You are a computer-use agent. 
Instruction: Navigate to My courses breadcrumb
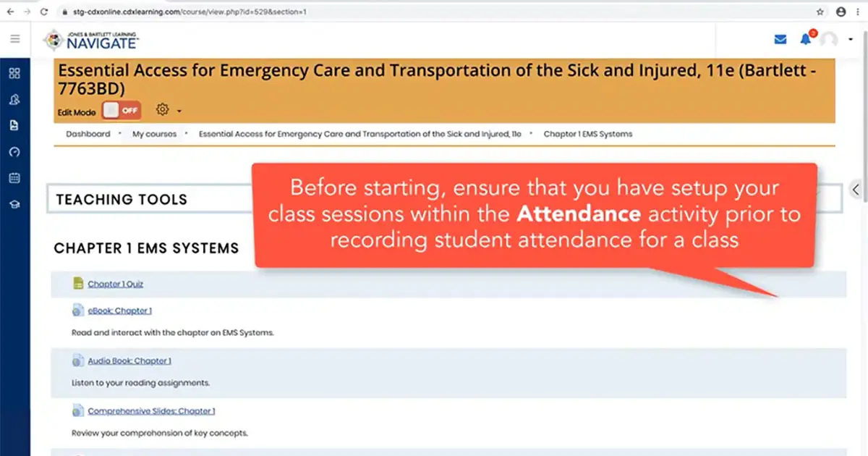point(153,134)
